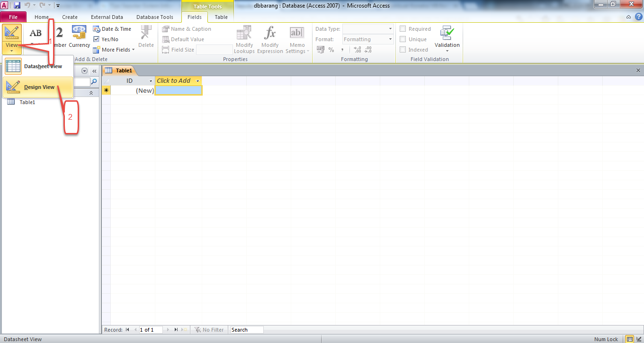Apply Comma number format icon
This screenshot has height=343, width=644.
(x=342, y=50)
